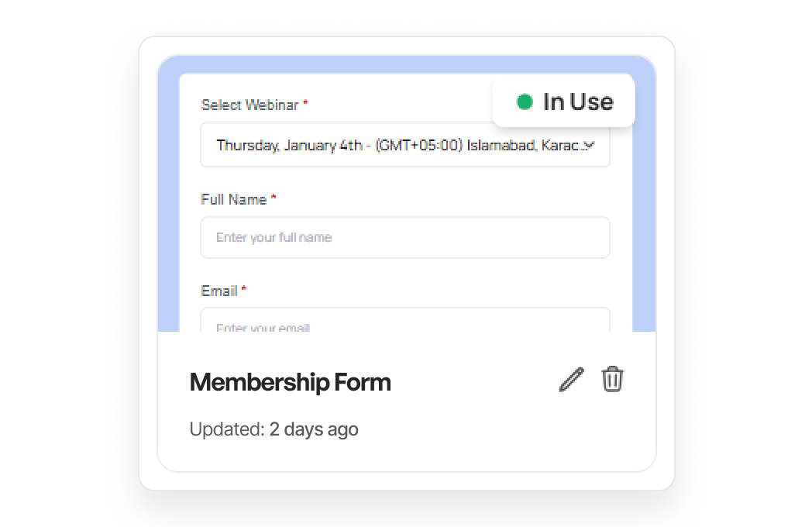This screenshot has height=527, width=812.
Task: Expand the webinar date chevron arrow
Action: click(x=589, y=145)
